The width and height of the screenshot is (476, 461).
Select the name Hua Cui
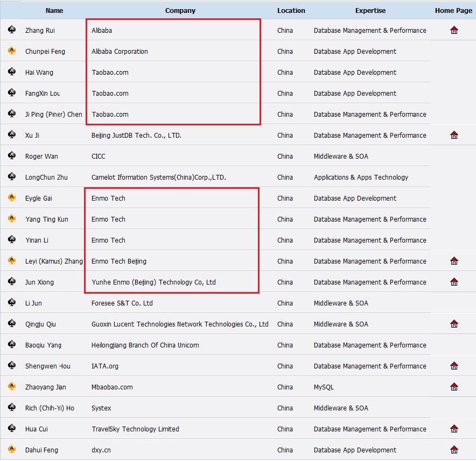[x=37, y=429]
